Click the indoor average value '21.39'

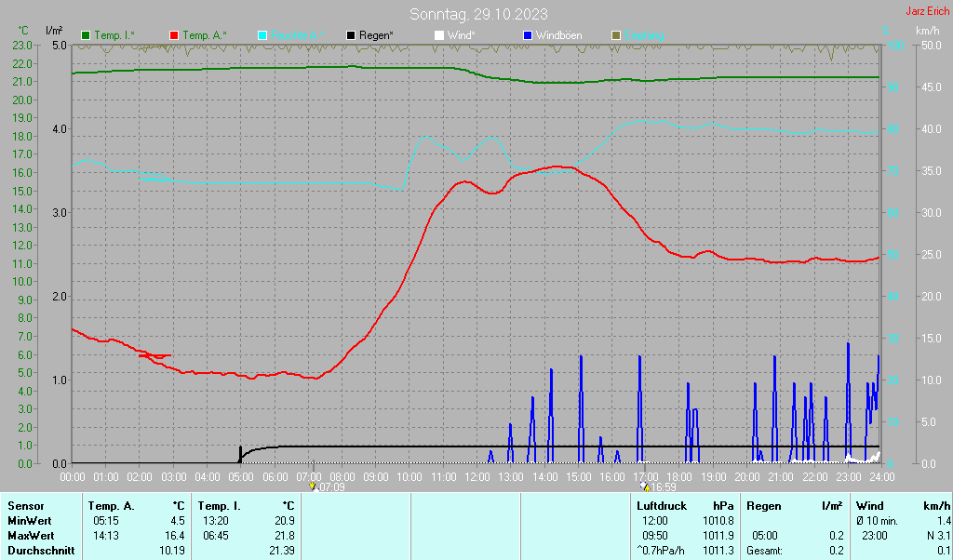281,551
